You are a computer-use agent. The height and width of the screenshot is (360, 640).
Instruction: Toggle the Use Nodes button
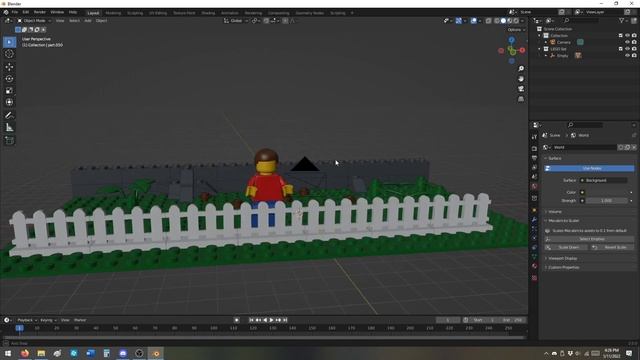click(x=589, y=168)
